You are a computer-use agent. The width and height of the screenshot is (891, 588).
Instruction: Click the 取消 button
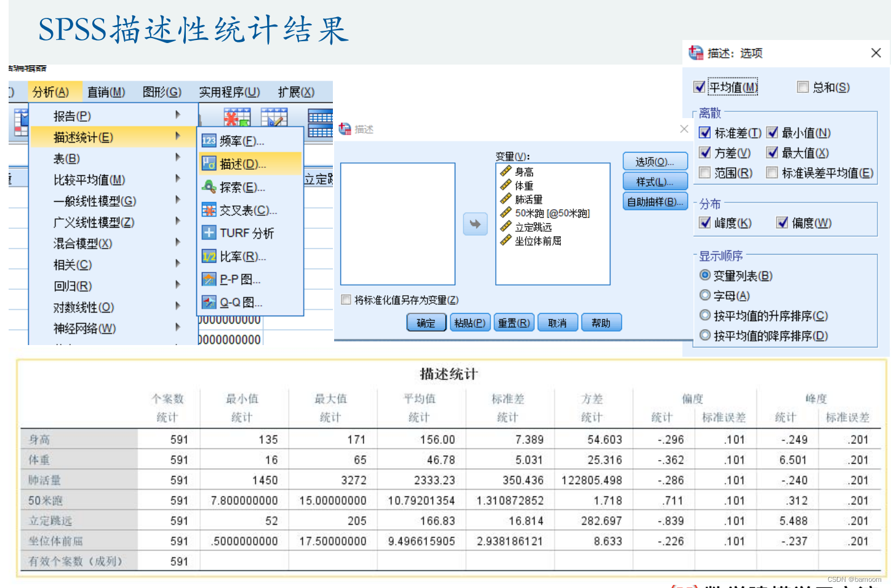coord(557,322)
